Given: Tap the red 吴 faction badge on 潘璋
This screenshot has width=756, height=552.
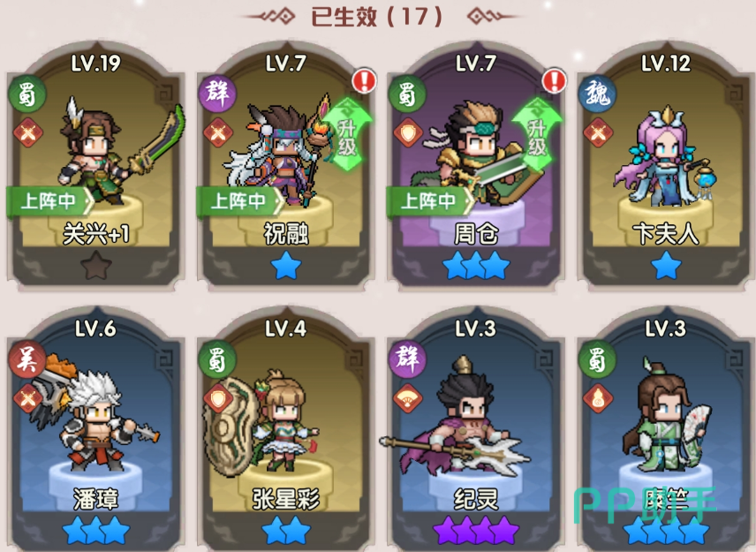Looking at the screenshot, I should click(27, 359).
